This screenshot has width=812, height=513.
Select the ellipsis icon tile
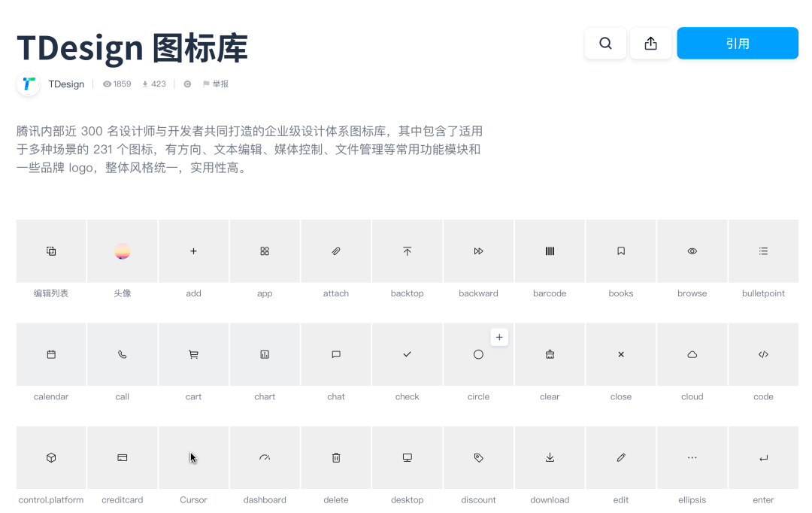point(692,457)
